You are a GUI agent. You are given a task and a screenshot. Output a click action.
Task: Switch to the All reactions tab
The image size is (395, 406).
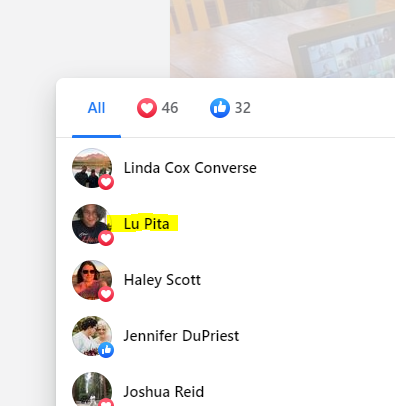tap(96, 108)
